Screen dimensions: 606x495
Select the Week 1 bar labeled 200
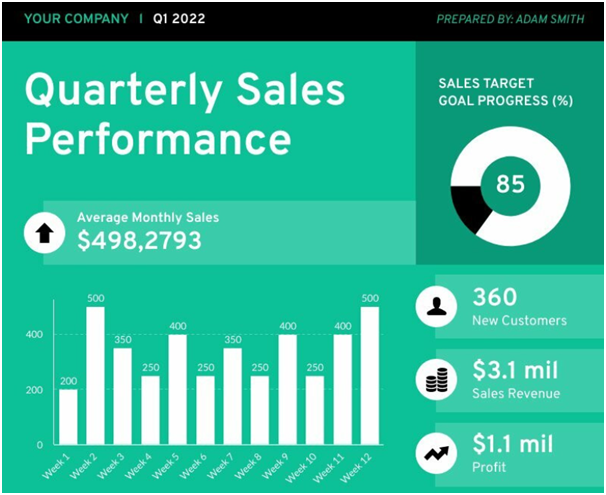(x=68, y=417)
